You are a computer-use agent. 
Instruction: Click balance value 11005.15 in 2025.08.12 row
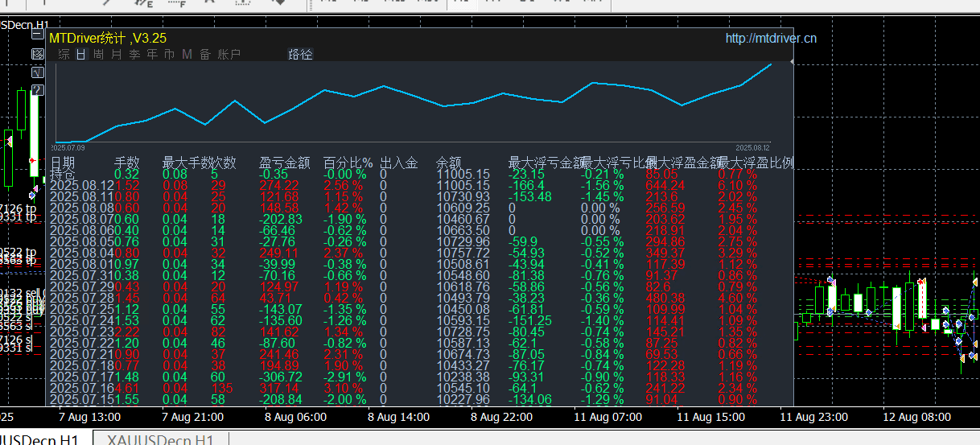point(463,185)
